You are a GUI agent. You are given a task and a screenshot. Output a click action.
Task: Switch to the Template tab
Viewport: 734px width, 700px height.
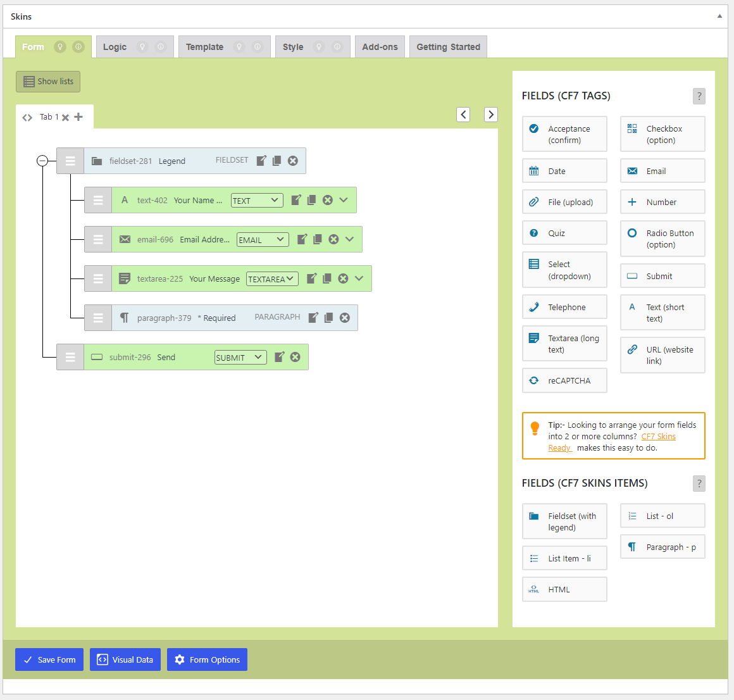204,47
